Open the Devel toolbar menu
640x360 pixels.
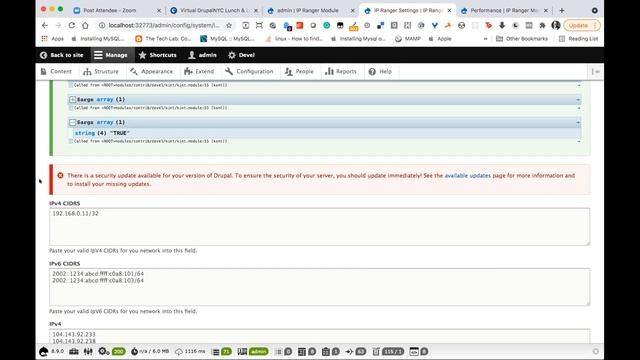click(241, 55)
